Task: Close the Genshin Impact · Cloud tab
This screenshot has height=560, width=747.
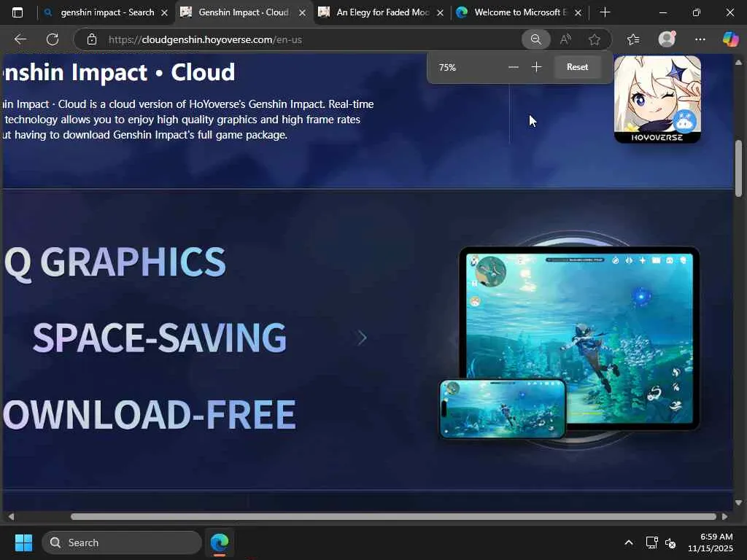Action: coord(302,13)
